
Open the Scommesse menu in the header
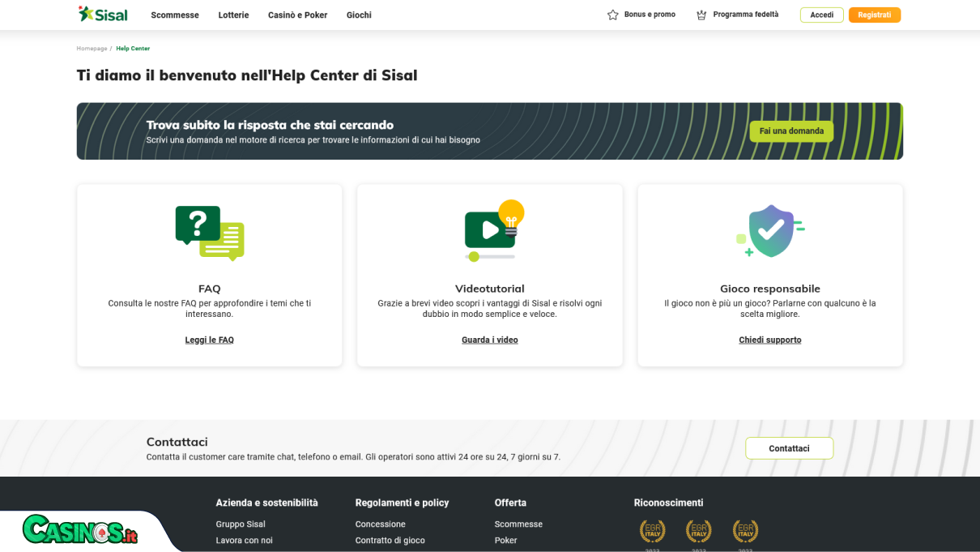175,15
